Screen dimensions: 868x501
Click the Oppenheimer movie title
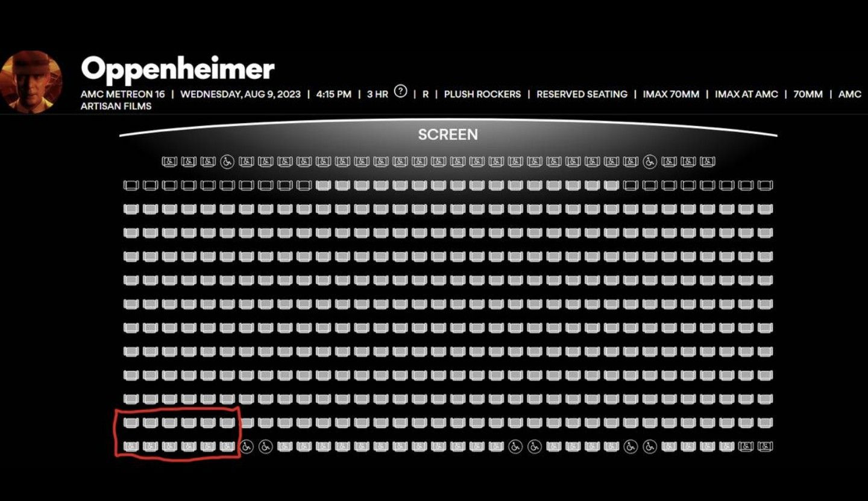[x=178, y=69]
